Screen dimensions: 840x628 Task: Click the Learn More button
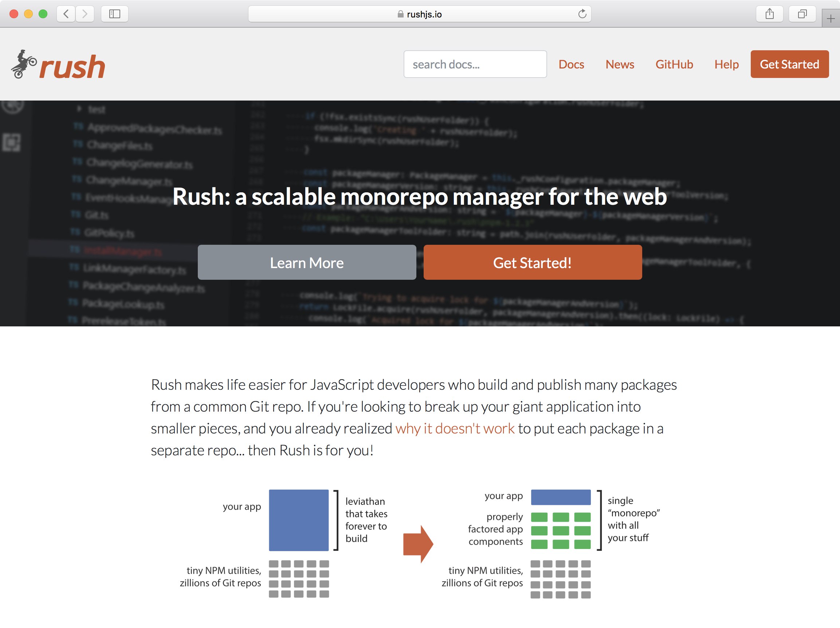(x=307, y=262)
